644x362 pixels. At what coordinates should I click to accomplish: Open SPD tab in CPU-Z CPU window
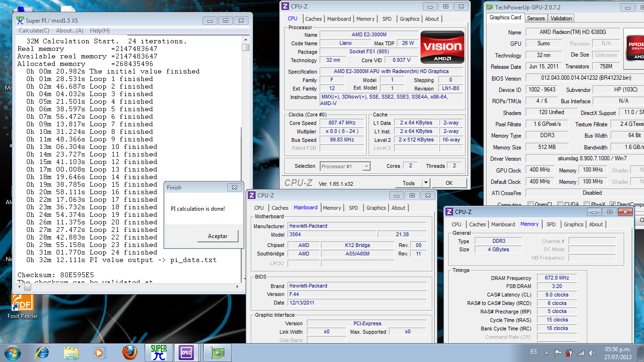387,19
